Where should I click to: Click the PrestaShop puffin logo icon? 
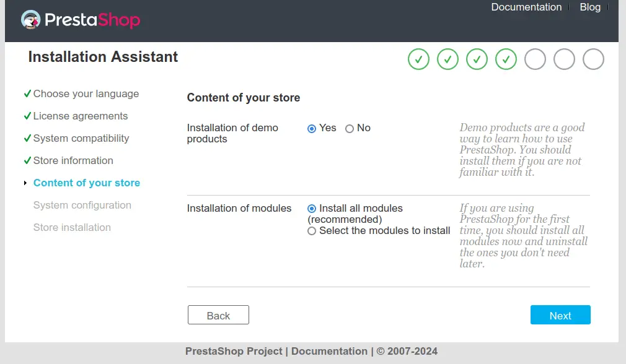click(x=31, y=20)
